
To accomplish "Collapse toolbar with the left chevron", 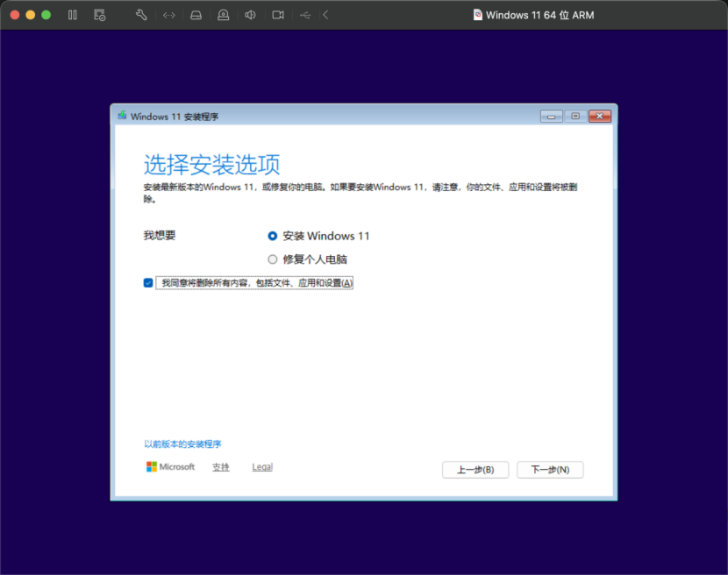I will point(325,15).
